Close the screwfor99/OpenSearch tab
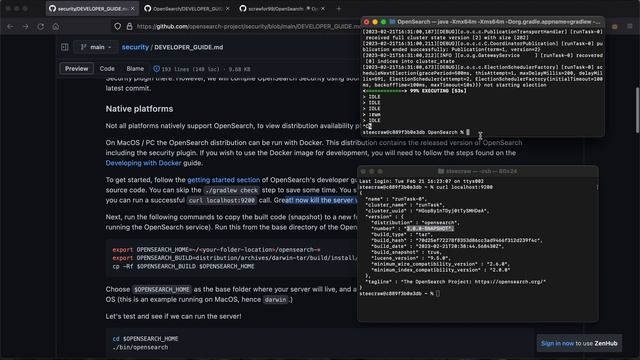Viewport: 640px width, 360px height. point(323,9)
